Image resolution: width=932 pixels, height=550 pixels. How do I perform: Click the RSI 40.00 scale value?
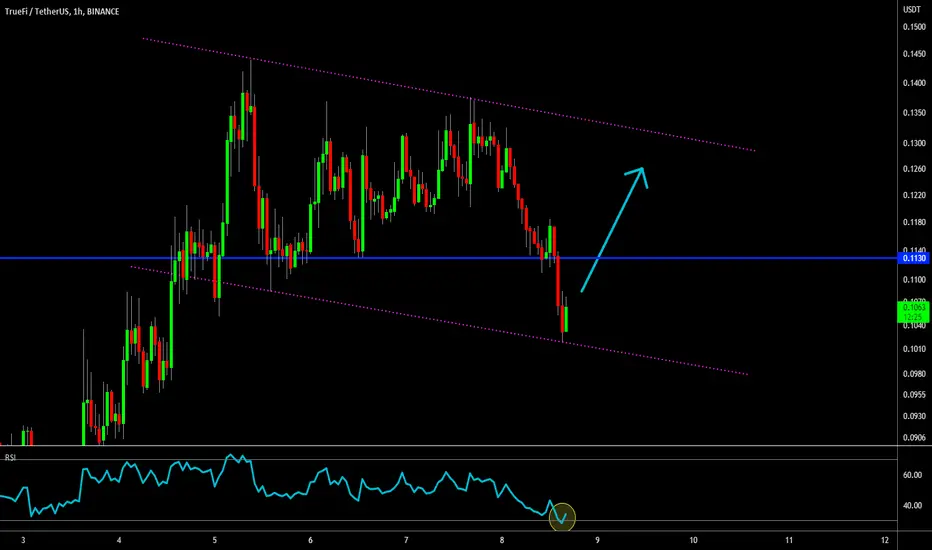[x=912, y=506]
